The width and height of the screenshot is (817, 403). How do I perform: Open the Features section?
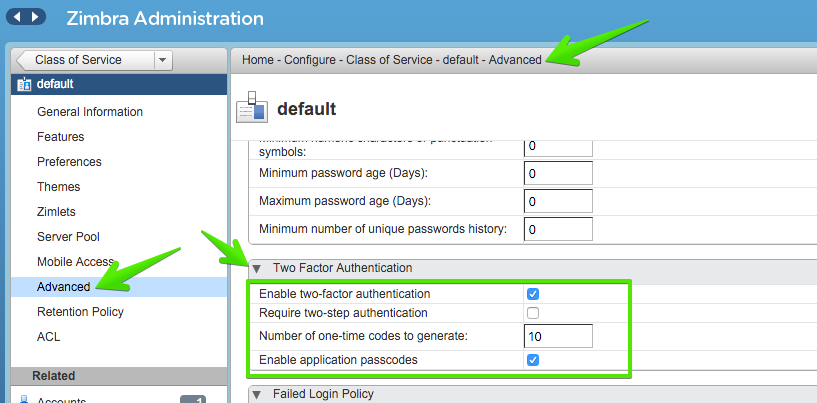tap(60, 137)
